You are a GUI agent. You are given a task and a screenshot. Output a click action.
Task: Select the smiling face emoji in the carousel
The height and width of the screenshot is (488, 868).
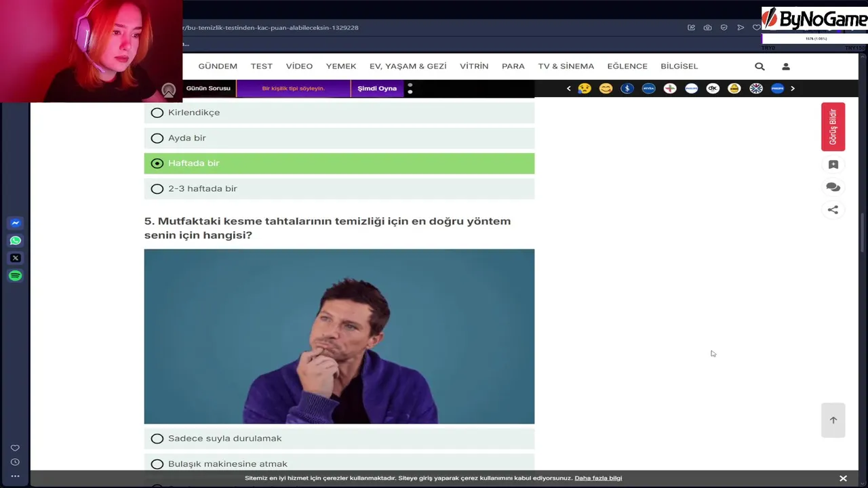(x=606, y=89)
